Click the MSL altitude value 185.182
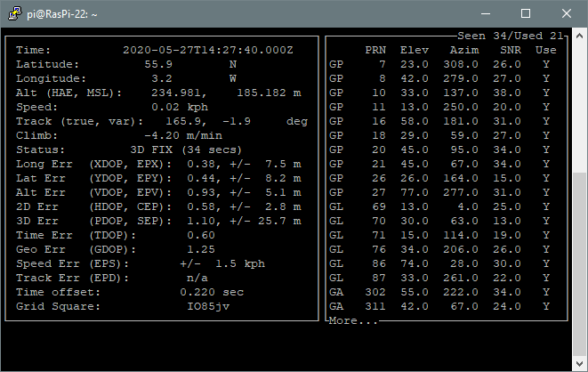 pyautogui.click(x=261, y=93)
